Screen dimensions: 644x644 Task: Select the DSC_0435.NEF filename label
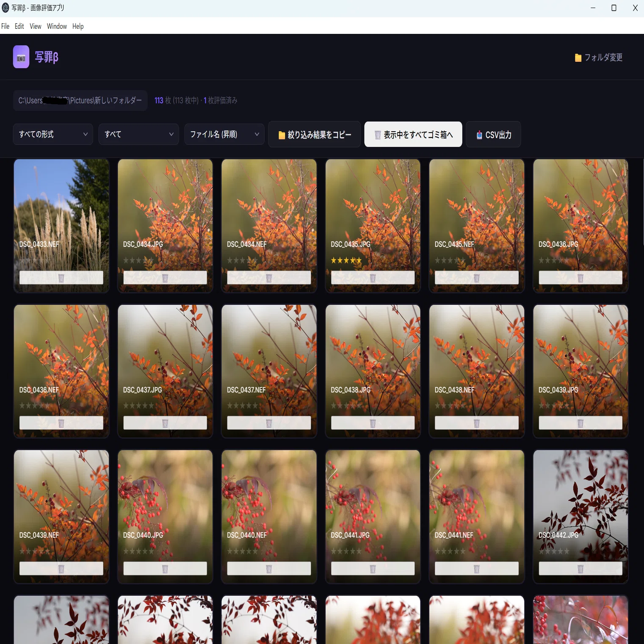coord(454,244)
